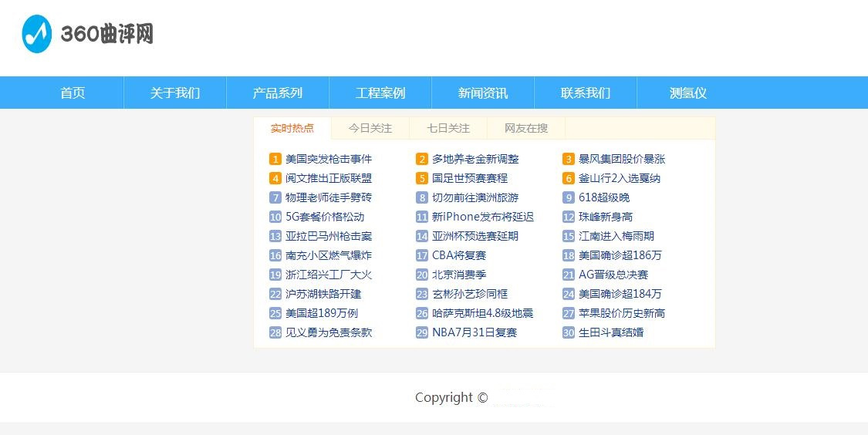Open 产品系列 in the navigation bar
Image resolution: width=868 pixels, height=435 pixels.
point(278,93)
